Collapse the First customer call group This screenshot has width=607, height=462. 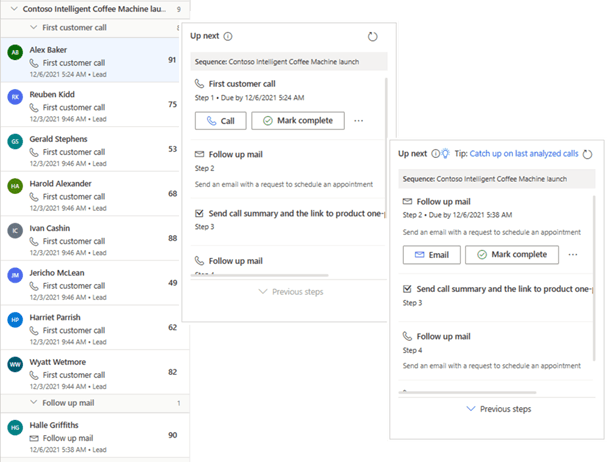(34, 27)
